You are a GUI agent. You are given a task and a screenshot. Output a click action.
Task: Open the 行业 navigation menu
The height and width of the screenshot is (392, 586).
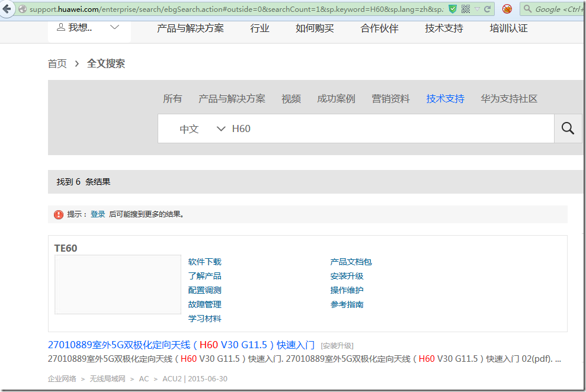[260, 28]
